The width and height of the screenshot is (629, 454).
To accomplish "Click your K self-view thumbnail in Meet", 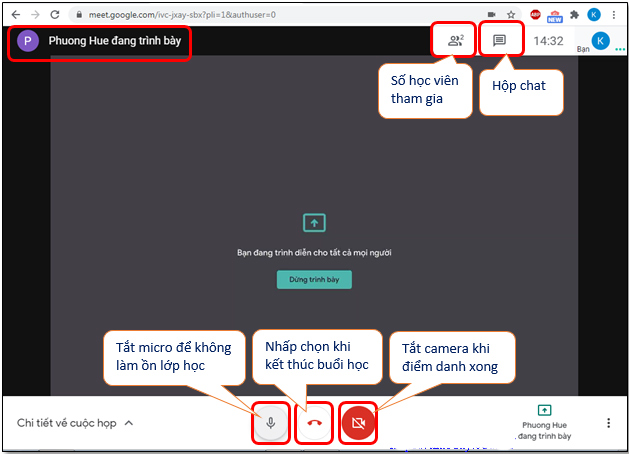I will [x=600, y=41].
